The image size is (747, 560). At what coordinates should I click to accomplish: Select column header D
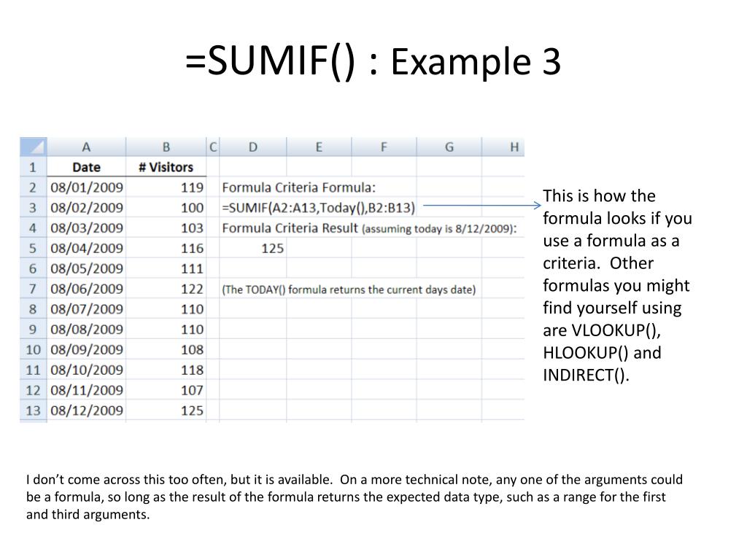(x=253, y=147)
